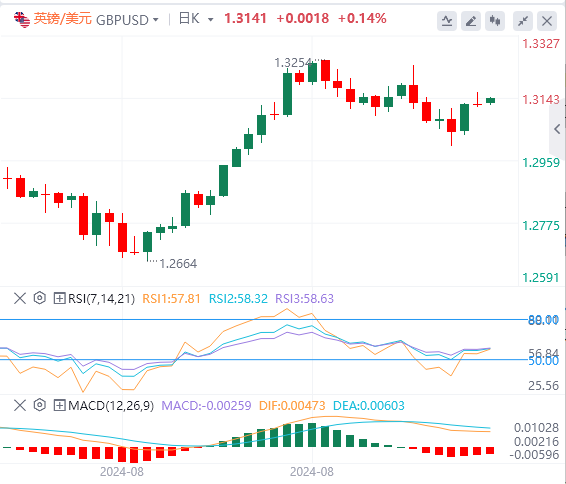Click the RSI 25.56 axis label

(543, 386)
